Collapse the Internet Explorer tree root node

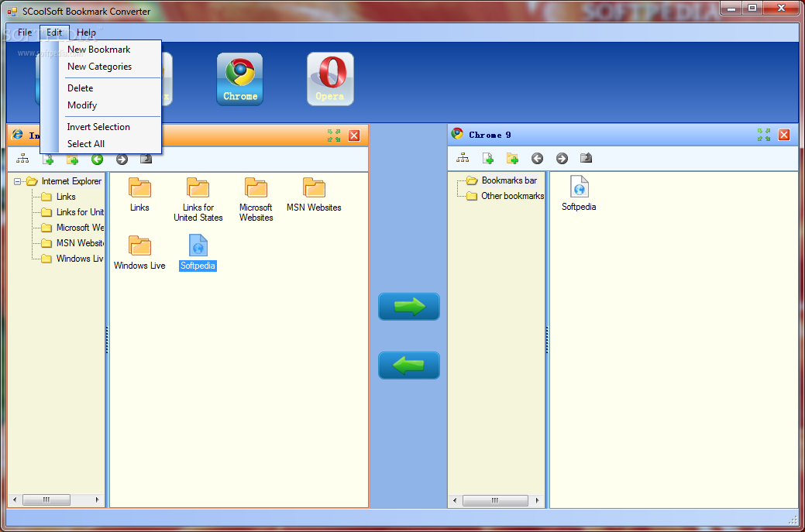(x=18, y=181)
